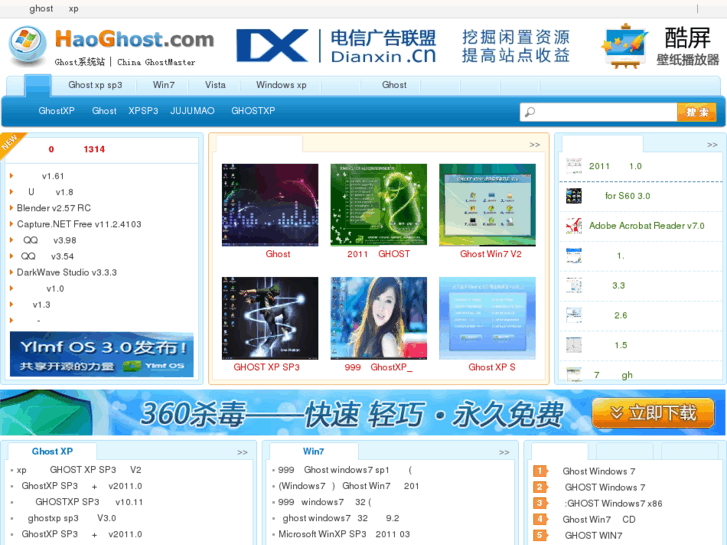Open the Dianxin.cn advertising banner
The height and width of the screenshot is (545, 727).
(403, 46)
